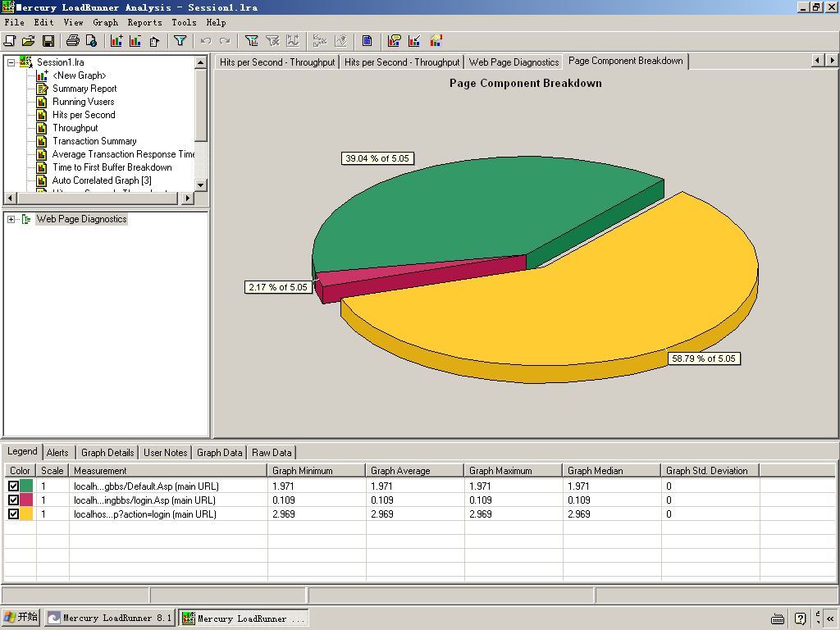Click the Measurement column header

pos(168,470)
